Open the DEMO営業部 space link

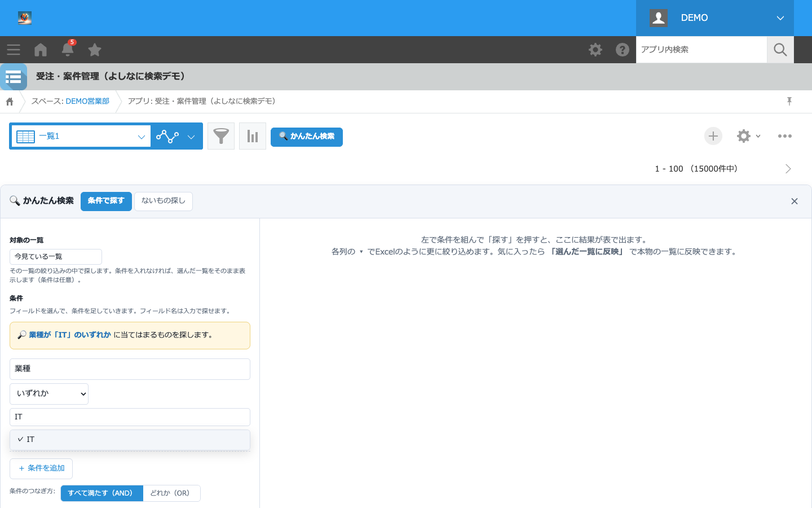87,101
